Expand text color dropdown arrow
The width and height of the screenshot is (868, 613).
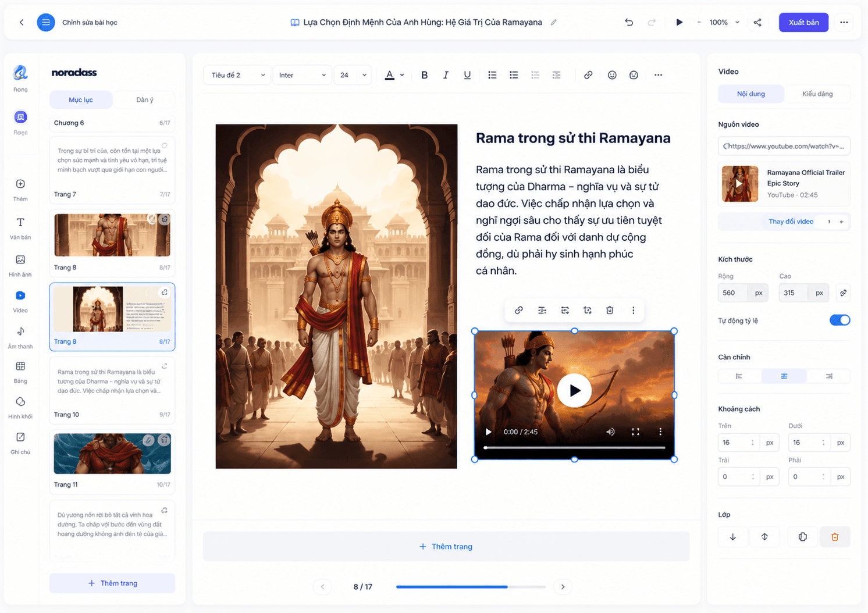402,75
